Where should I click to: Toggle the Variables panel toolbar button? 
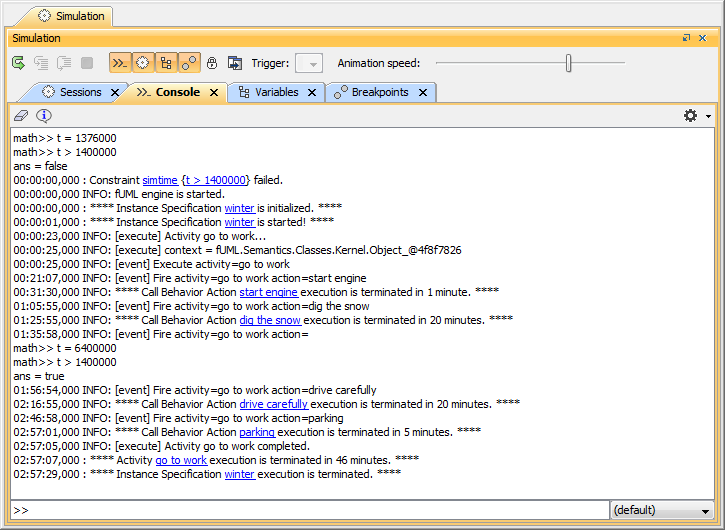(x=166, y=63)
